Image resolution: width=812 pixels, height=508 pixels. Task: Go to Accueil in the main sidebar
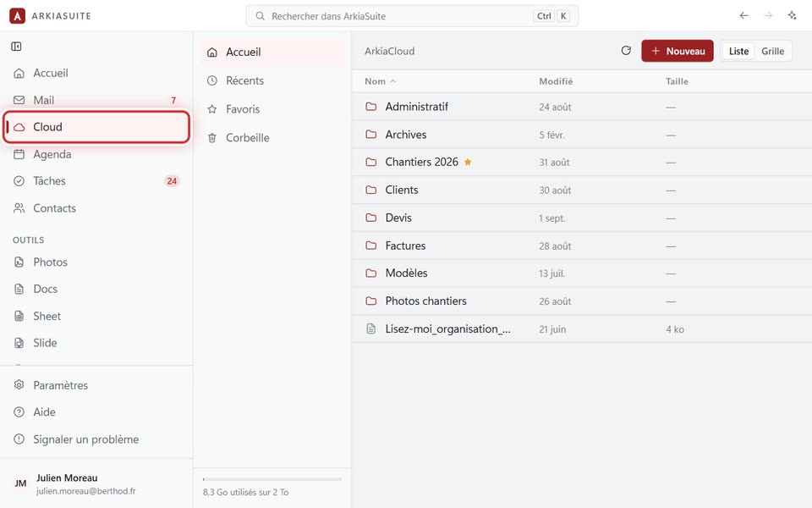(x=96, y=73)
